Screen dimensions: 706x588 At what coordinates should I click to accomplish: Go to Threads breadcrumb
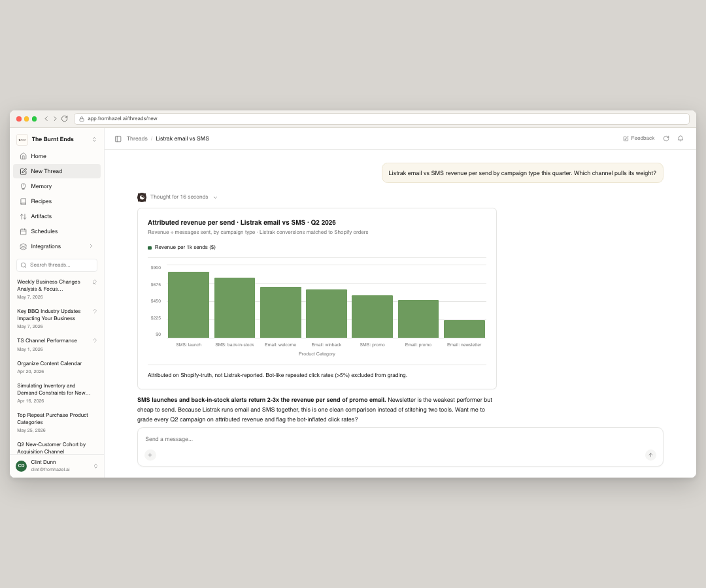pyautogui.click(x=137, y=139)
